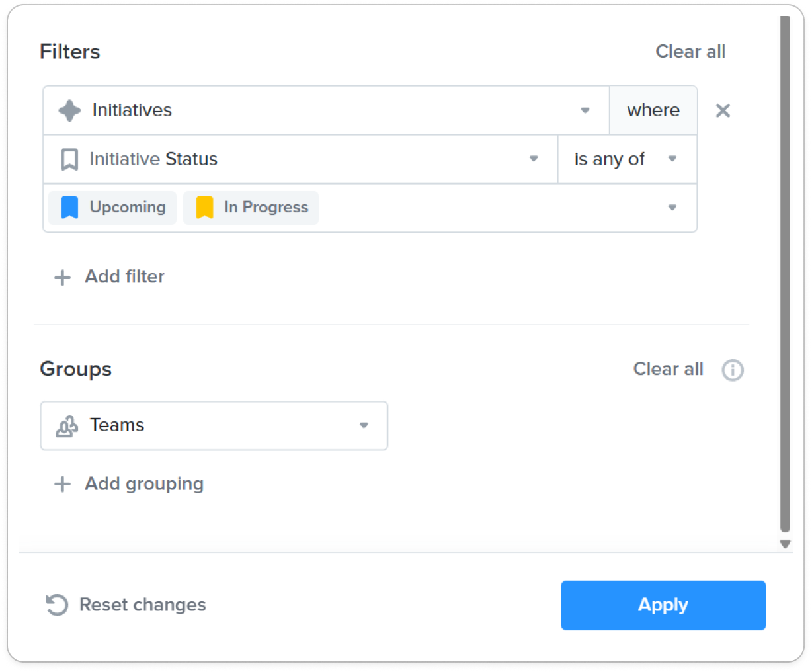Clear all filters

point(690,52)
